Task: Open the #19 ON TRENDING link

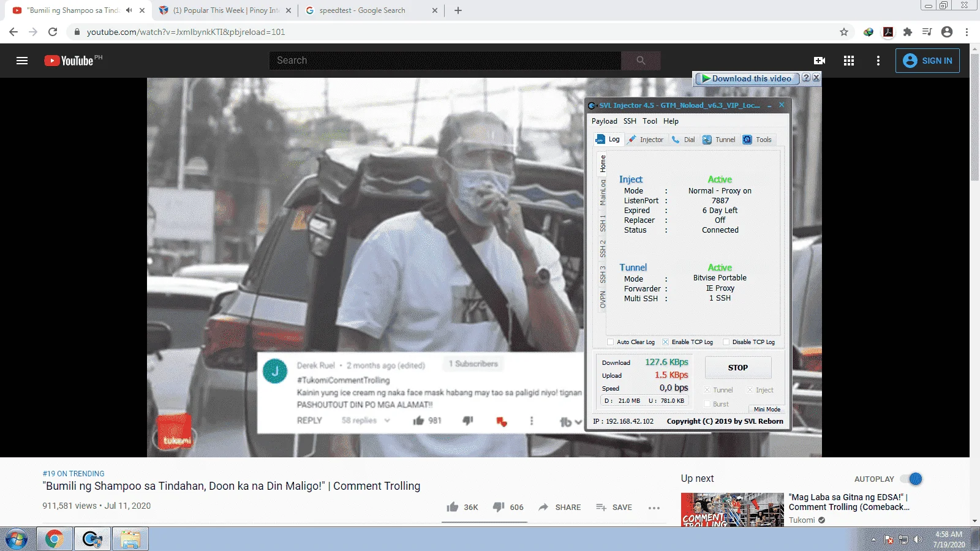Action: pos(73,474)
